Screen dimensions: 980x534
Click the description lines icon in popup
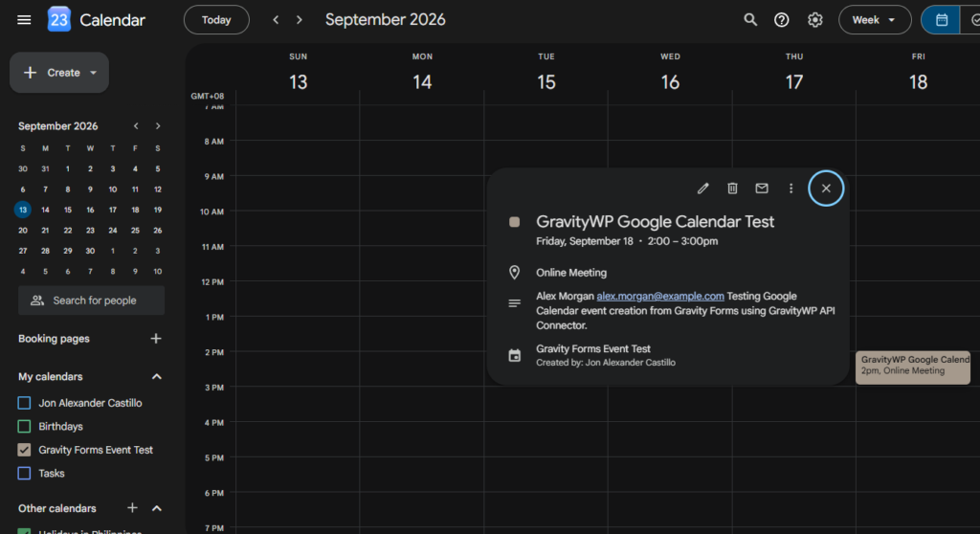click(x=514, y=303)
